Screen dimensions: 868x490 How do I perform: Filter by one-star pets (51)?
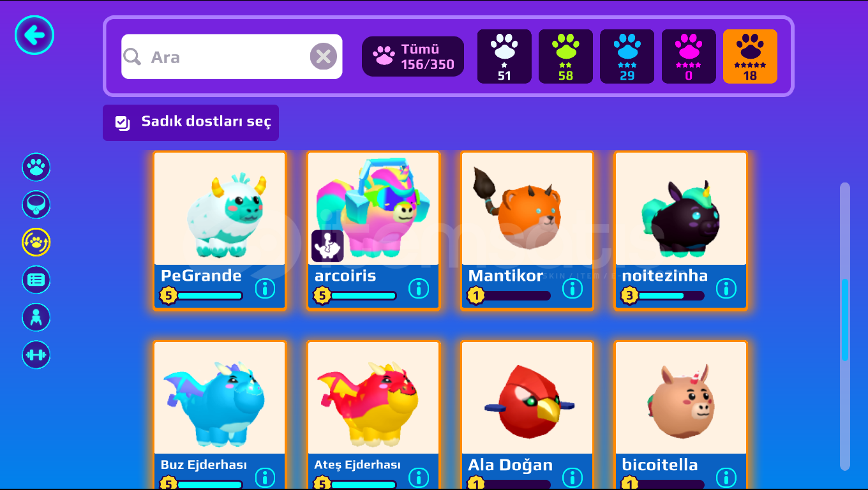tap(504, 56)
